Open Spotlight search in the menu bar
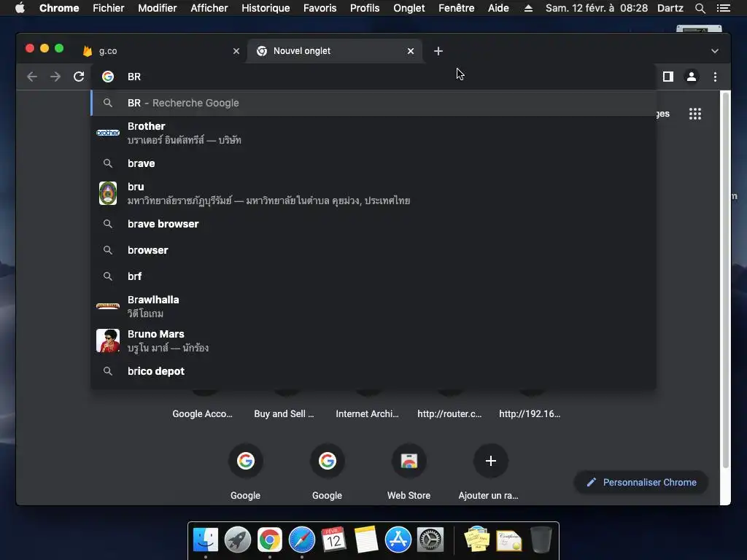The image size is (747, 560). [x=700, y=8]
